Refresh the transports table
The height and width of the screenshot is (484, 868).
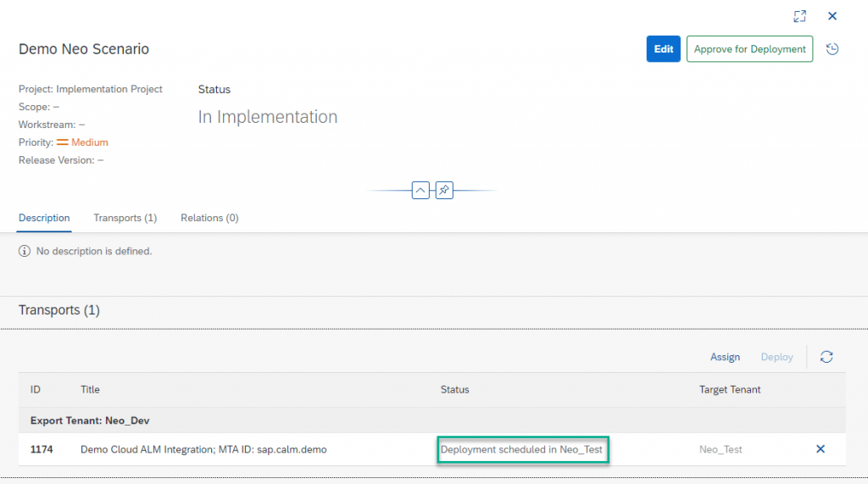click(x=826, y=357)
